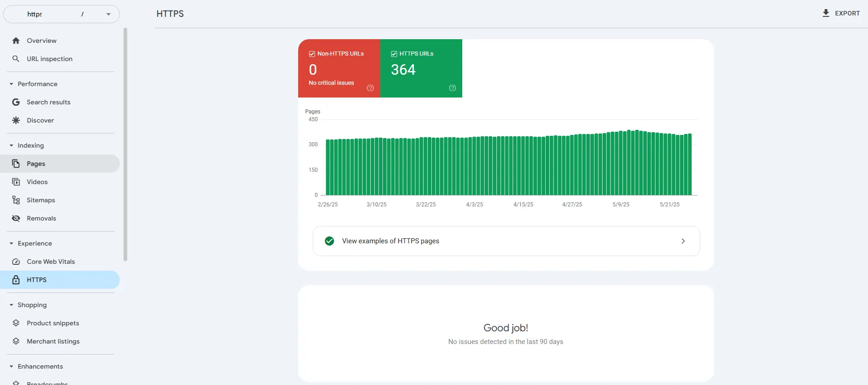Click the Non-HTTPS URLs red card

coord(339,68)
